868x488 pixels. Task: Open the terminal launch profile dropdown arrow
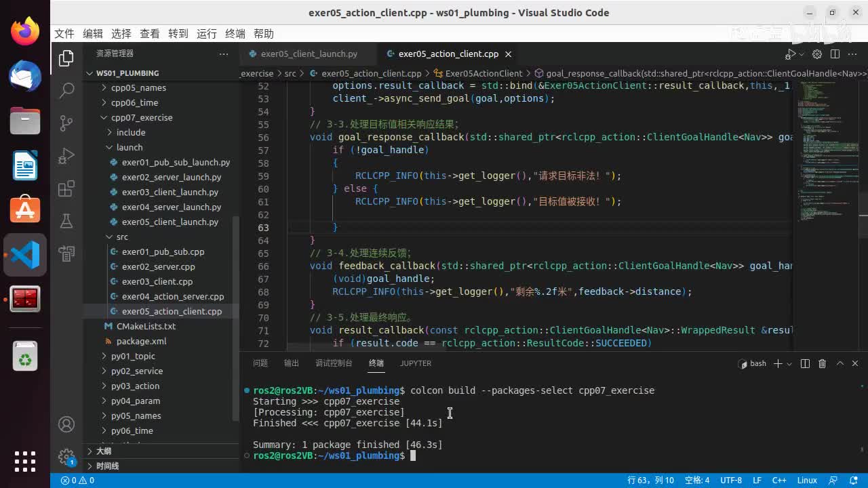[x=789, y=364]
